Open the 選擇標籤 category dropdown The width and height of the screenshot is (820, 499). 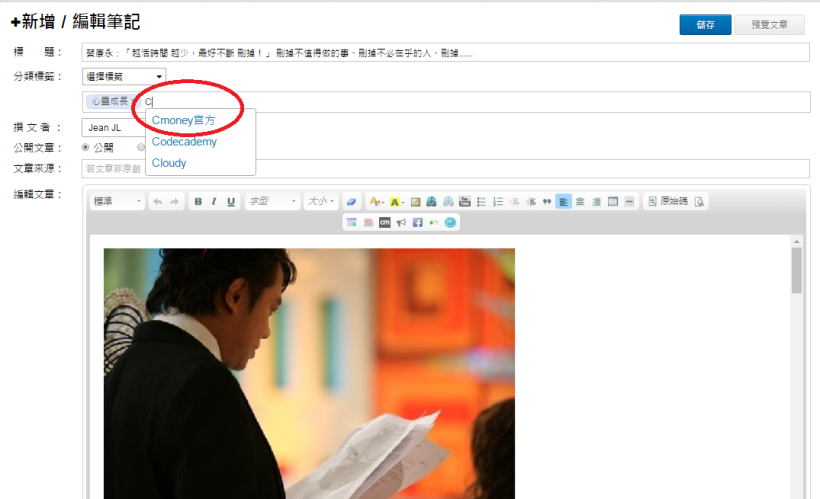[125, 76]
